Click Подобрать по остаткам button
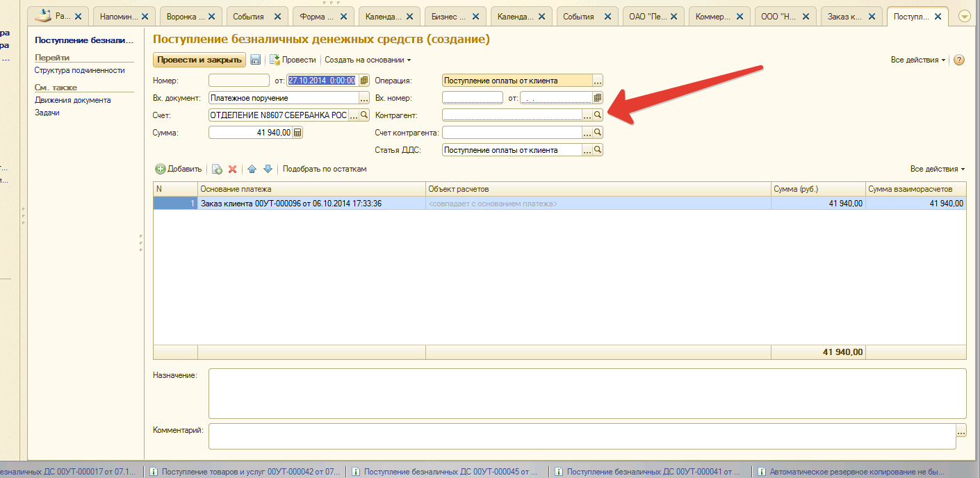980x478 pixels. tap(324, 169)
